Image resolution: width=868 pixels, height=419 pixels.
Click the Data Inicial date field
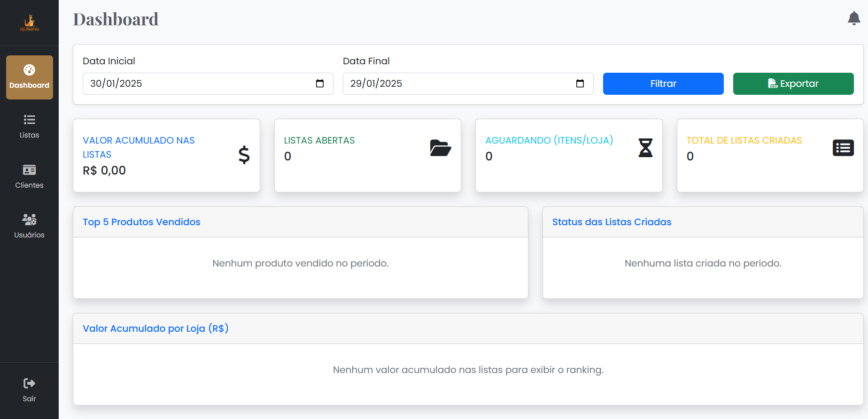[x=197, y=84]
